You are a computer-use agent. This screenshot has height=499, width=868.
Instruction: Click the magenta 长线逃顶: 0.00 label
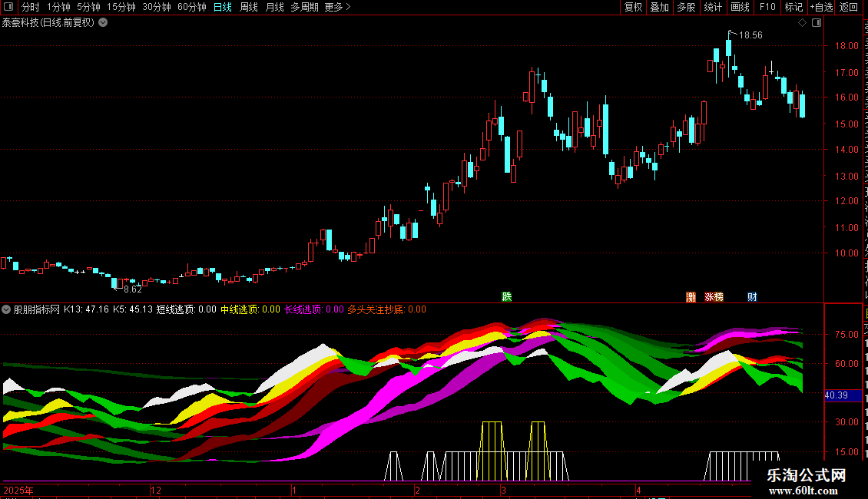point(314,309)
